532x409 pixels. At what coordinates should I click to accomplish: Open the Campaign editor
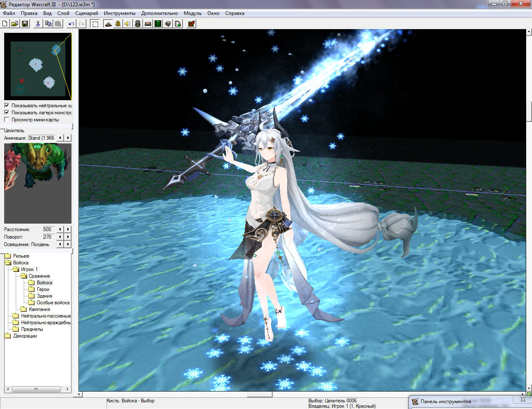[148, 24]
